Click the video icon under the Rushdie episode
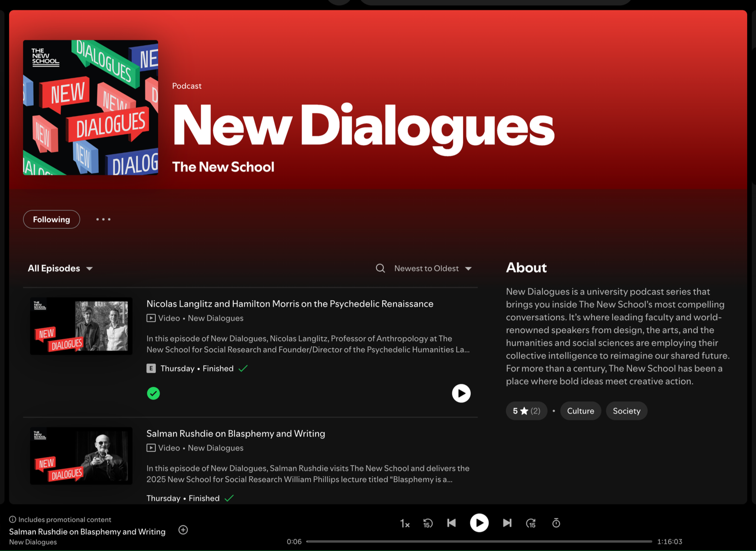Image resolution: width=756 pixels, height=551 pixels. click(x=151, y=448)
